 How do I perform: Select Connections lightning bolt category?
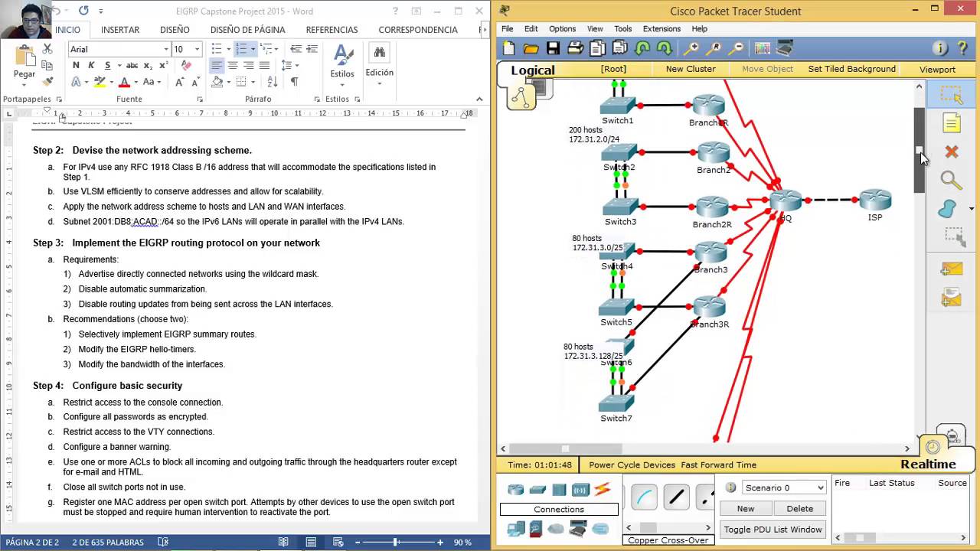603,490
